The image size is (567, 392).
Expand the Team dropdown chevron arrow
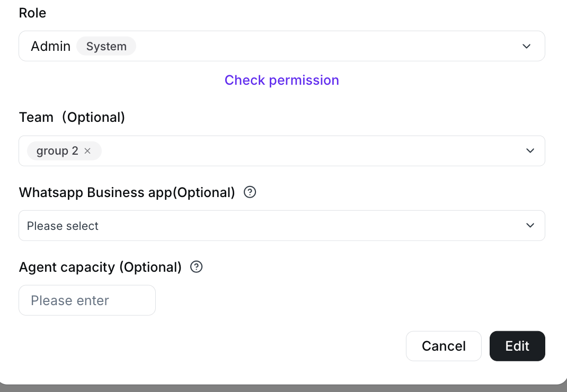(530, 150)
